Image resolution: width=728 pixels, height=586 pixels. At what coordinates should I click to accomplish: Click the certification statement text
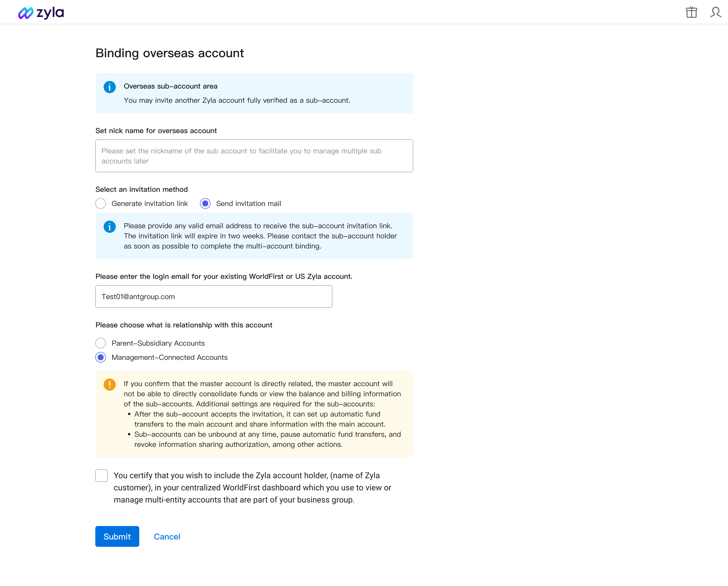pos(252,488)
